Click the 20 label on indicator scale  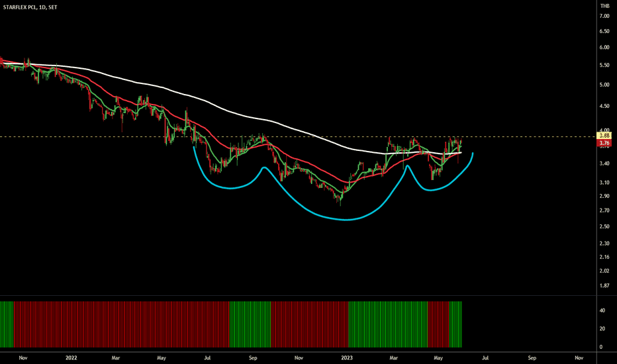coord(602,328)
